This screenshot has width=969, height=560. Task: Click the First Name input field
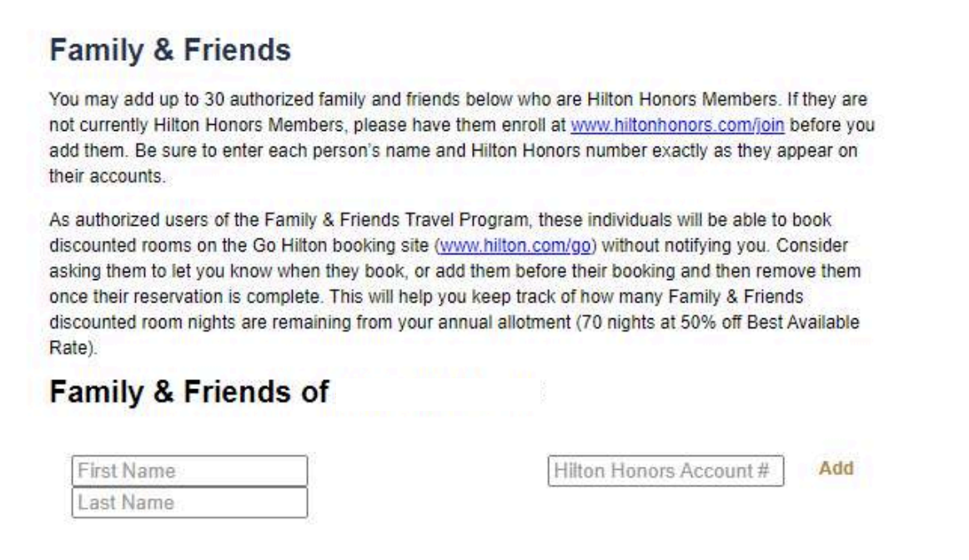[x=189, y=471]
